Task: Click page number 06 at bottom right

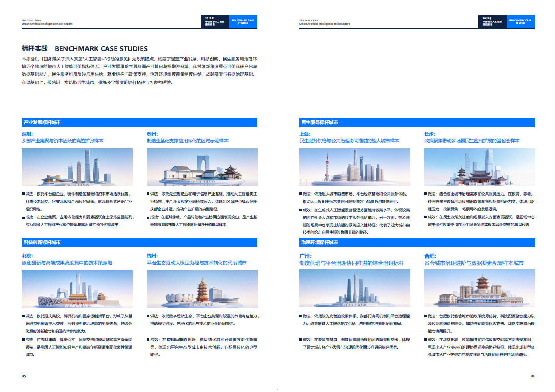Action: tap(533, 376)
